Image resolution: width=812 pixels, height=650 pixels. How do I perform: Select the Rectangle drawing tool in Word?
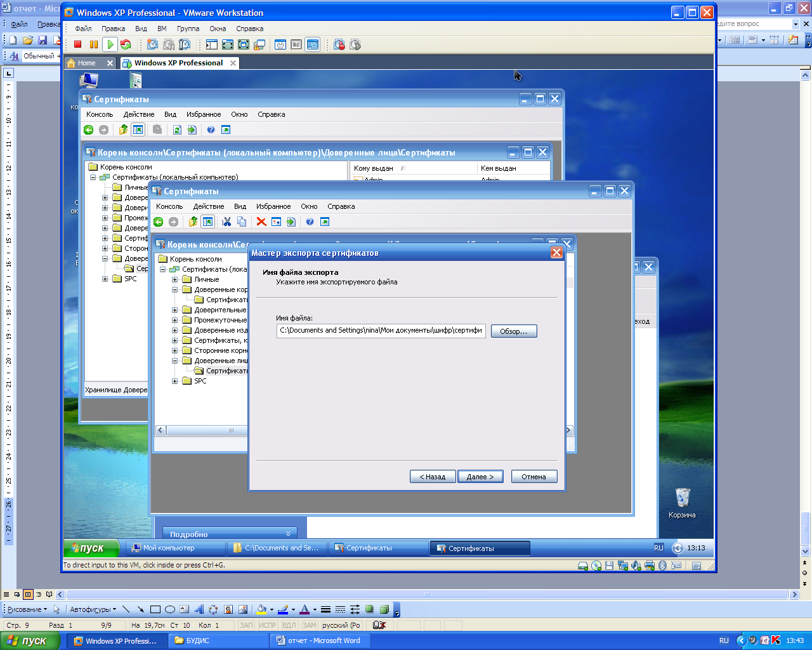coord(155,609)
